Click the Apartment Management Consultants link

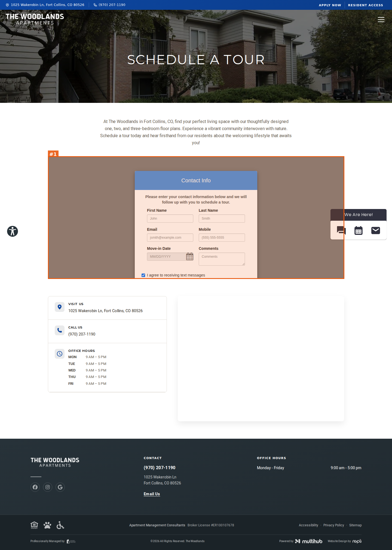157,525
